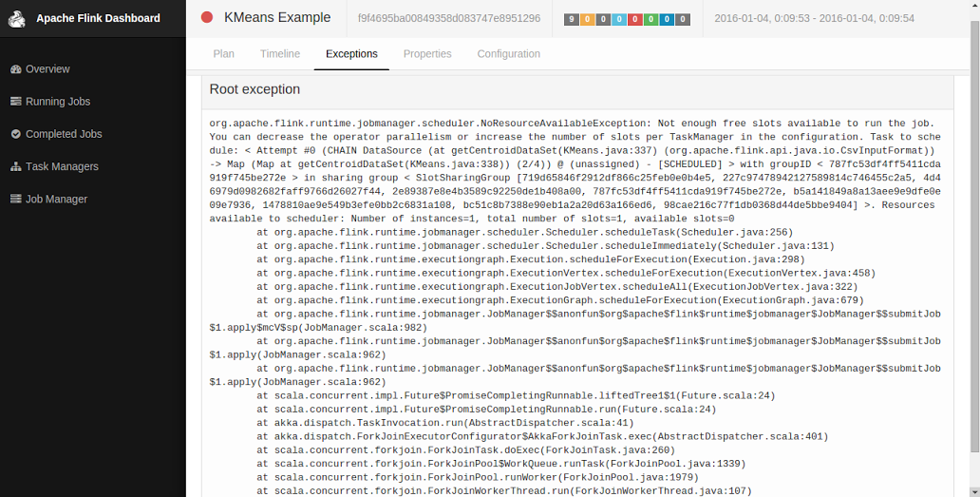Click the green task status badge
980x497 pixels.
click(x=651, y=19)
